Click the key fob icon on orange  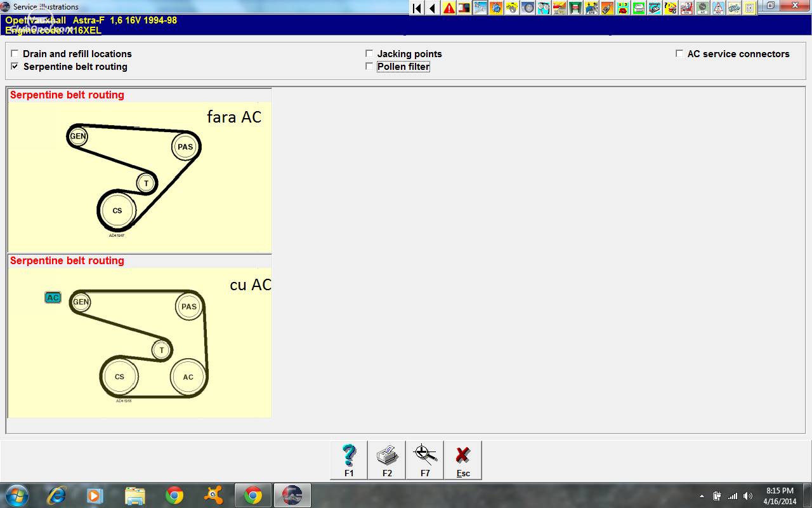607,8
